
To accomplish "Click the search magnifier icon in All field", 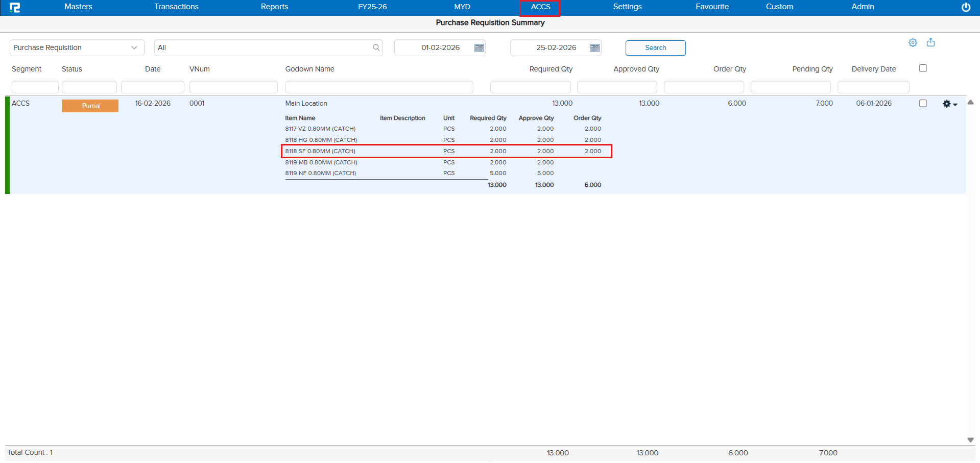I will point(376,47).
